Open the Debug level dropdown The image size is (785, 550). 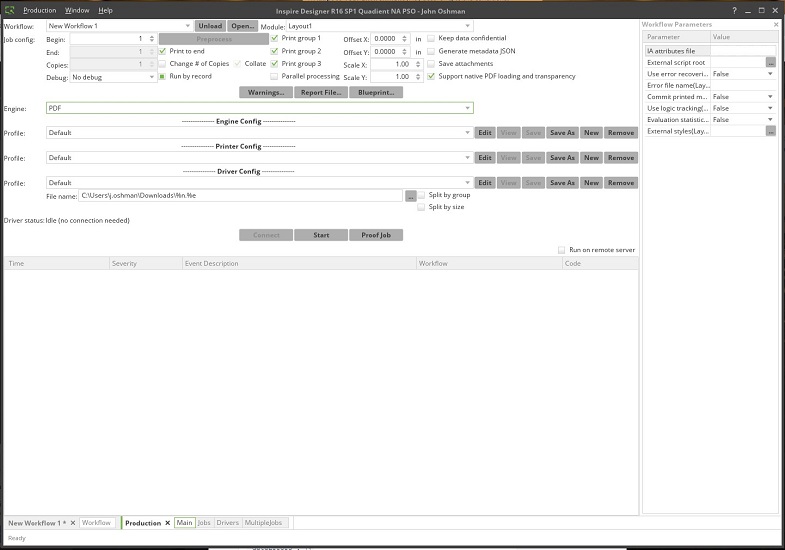tap(152, 76)
